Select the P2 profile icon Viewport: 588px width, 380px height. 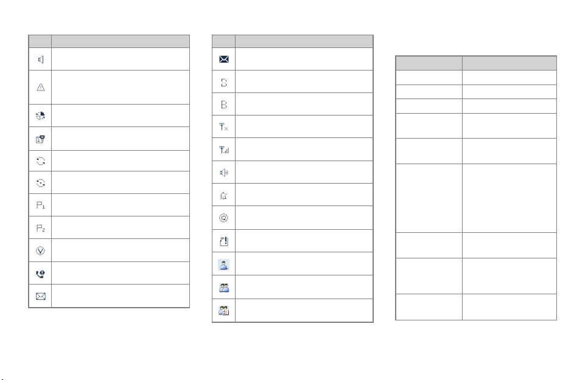tap(41, 228)
